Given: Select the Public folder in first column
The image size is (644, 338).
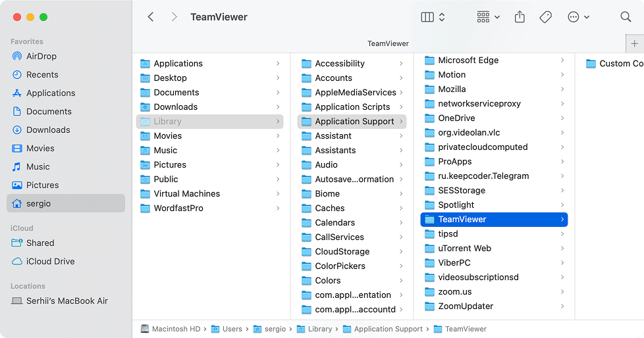Looking at the screenshot, I should (210, 180).
